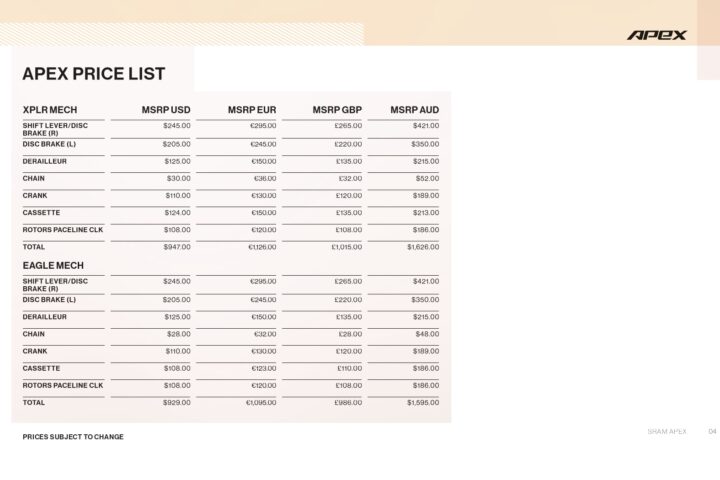Click the page number 04

pyautogui.click(x=712, y=431)
